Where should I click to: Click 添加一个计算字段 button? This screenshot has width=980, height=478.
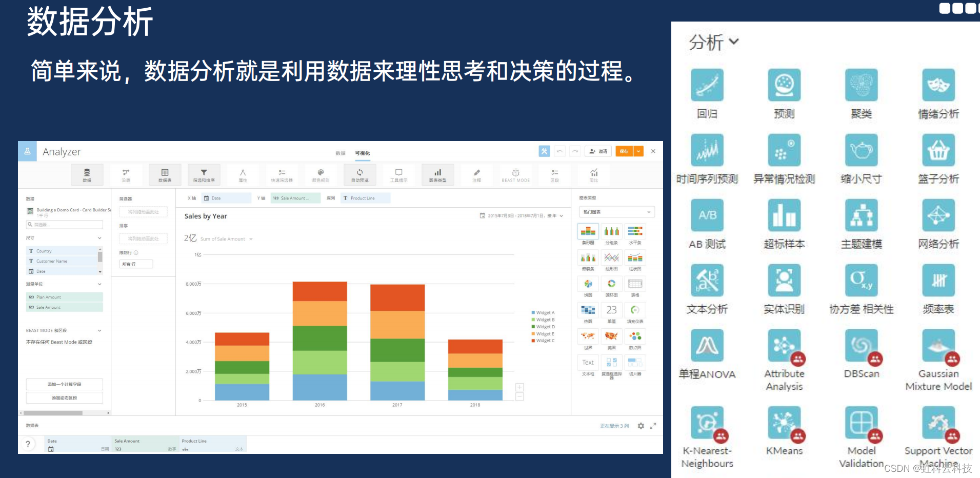65,384
